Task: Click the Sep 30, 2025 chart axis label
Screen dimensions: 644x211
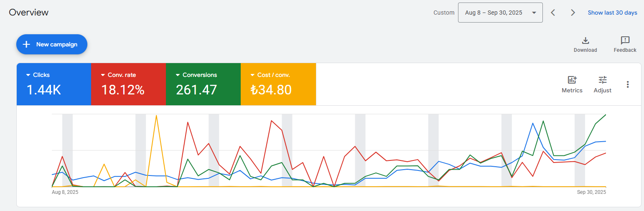Action: pos(591,192)
